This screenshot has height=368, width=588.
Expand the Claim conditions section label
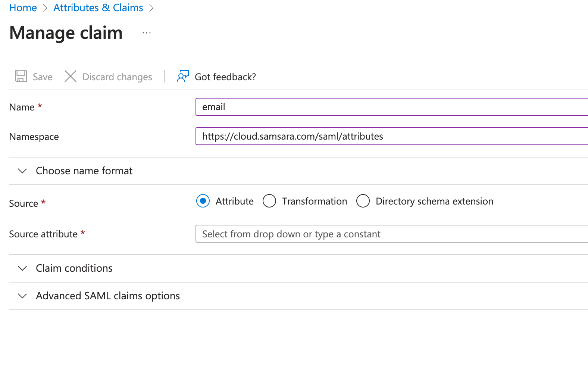[x=74, y=268]
